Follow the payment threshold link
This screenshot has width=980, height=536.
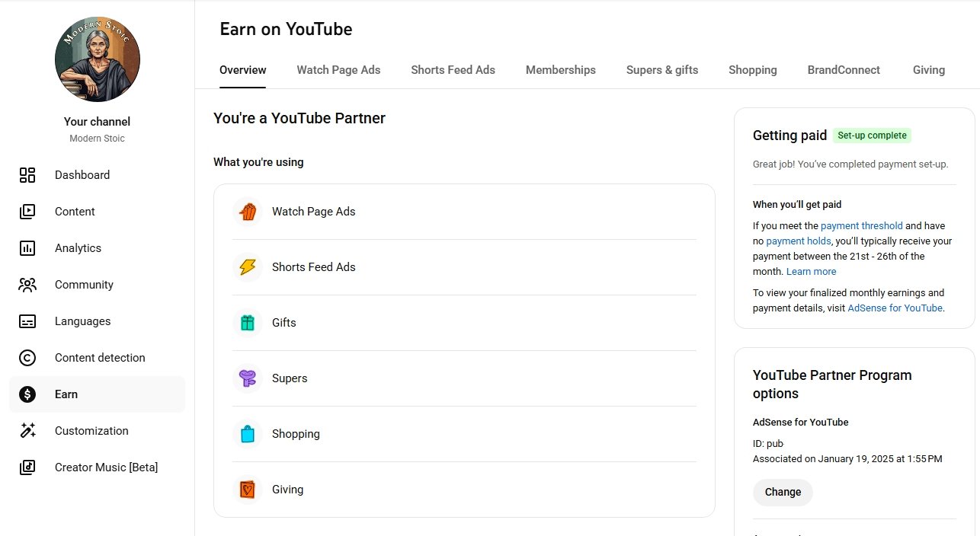coord(861,226)
